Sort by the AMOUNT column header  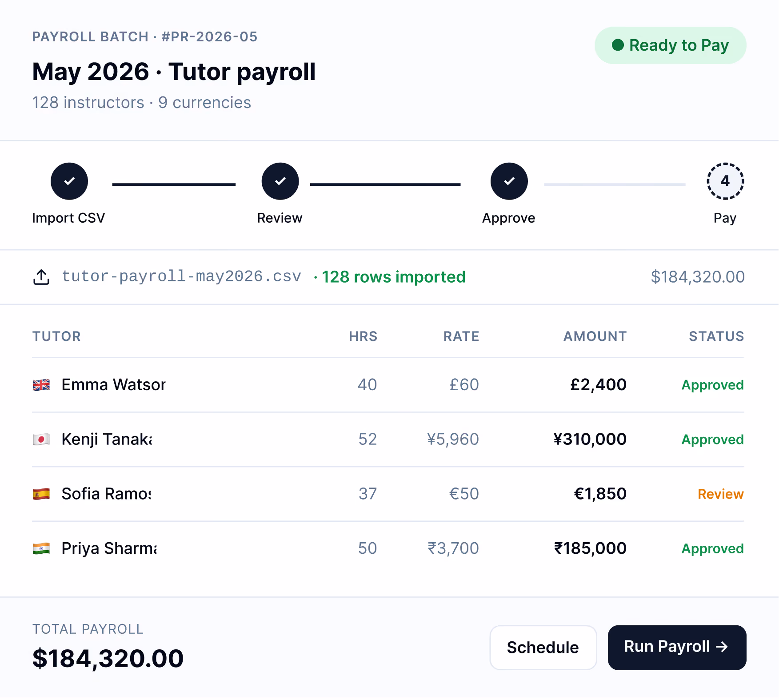pos(595,336)
